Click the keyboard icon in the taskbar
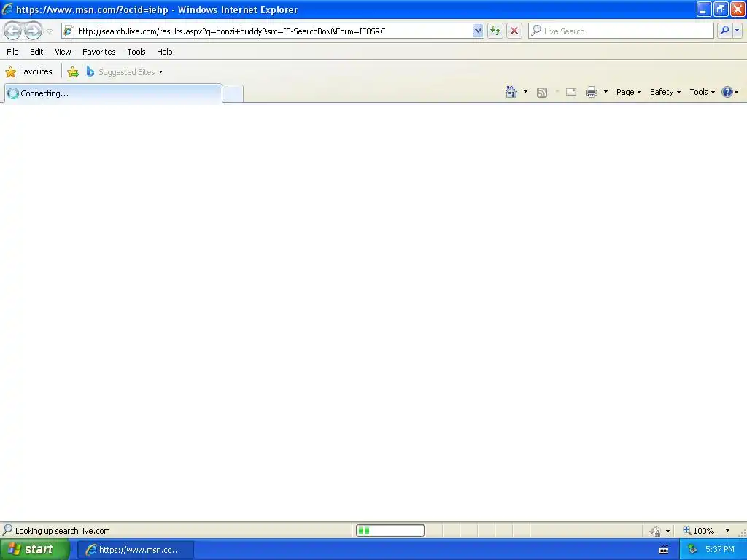Image resolution: width=747 pixels, height=560 pixels. (664, 551)
